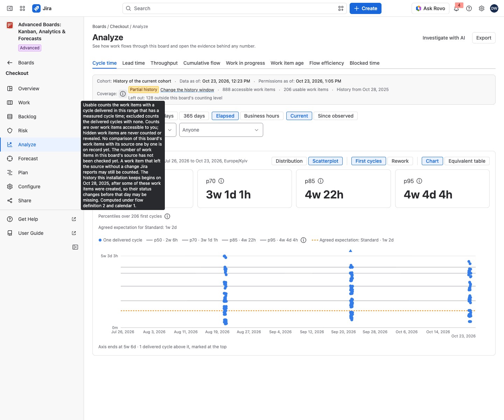The height and width of the screenshot is (420, 504).
Task: Select the Elapsed time option
Action: [225, 116]
